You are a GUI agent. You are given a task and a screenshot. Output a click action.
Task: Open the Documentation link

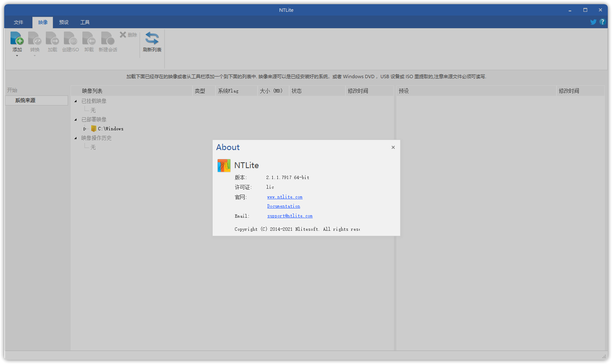(284, 206)
